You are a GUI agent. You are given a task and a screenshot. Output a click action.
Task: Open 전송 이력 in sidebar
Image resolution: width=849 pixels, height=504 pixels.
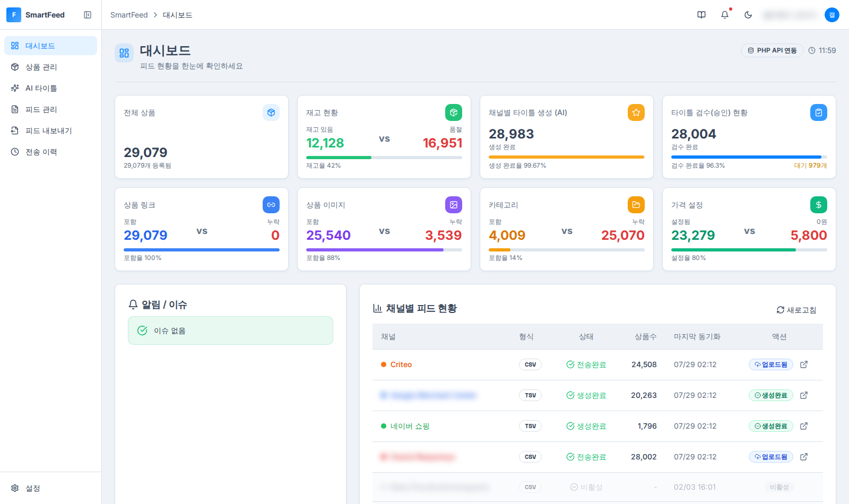pyautogui.click(x=50, y=152)
